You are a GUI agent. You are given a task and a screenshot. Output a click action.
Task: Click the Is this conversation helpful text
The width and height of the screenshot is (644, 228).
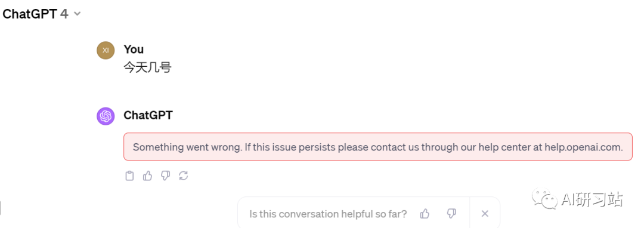(x=328, y=214)
